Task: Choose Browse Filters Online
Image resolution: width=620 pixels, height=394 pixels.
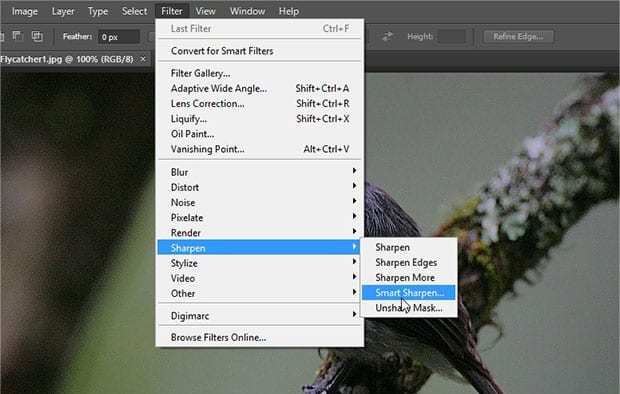Action: coord(260,337)
